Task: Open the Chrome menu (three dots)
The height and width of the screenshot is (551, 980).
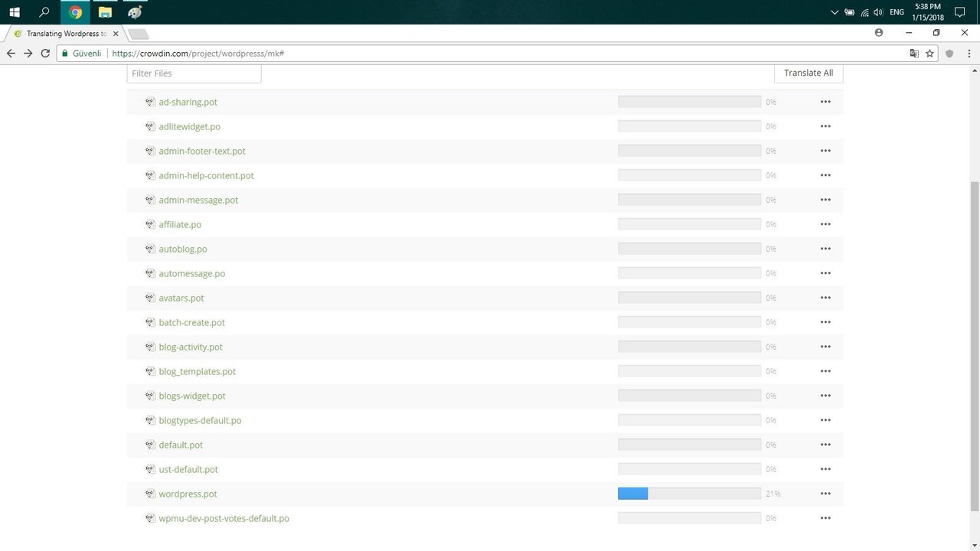Action: click(969, 54)
